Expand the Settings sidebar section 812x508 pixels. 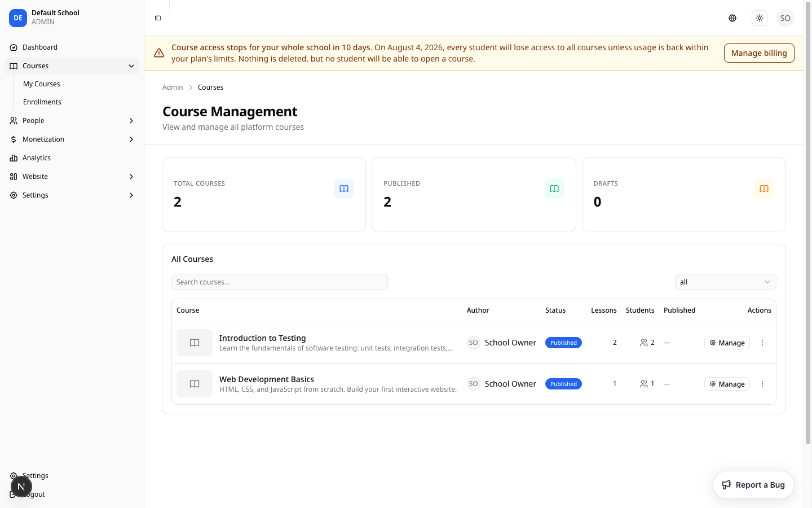click(x=72, y=195)
